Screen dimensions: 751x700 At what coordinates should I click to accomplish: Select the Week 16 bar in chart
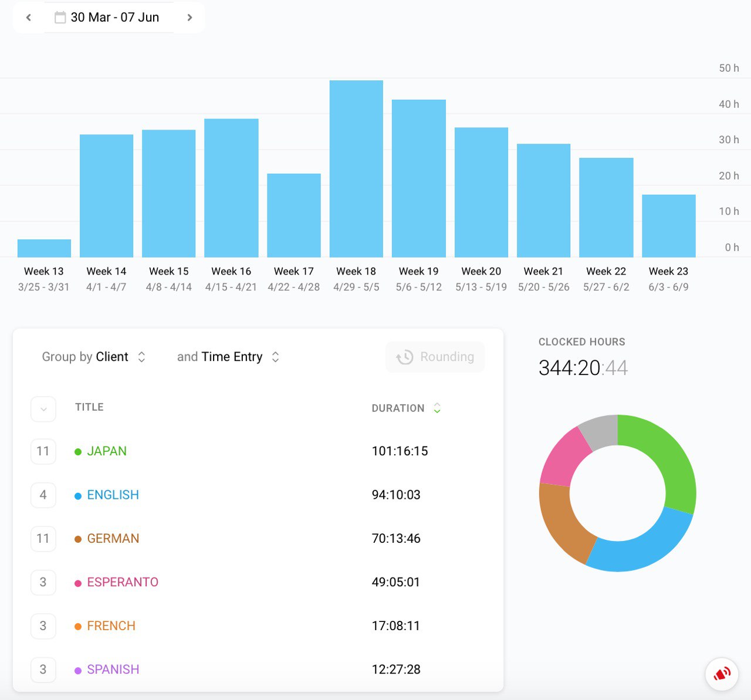click(x=231, y=188)
